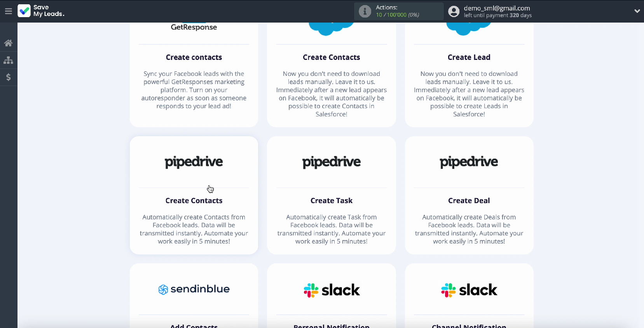
Task: Click the Actions info icon
Action: pos(365,11)
